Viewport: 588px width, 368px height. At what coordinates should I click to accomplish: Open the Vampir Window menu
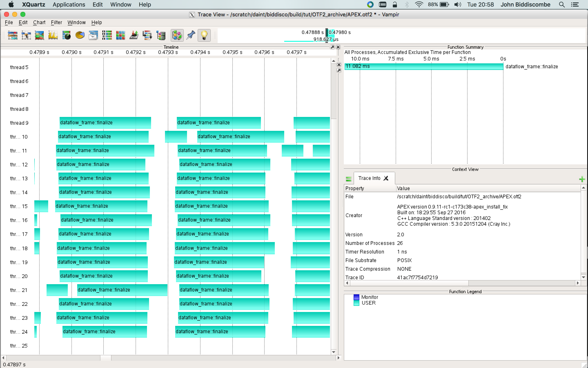pos(76,22)
